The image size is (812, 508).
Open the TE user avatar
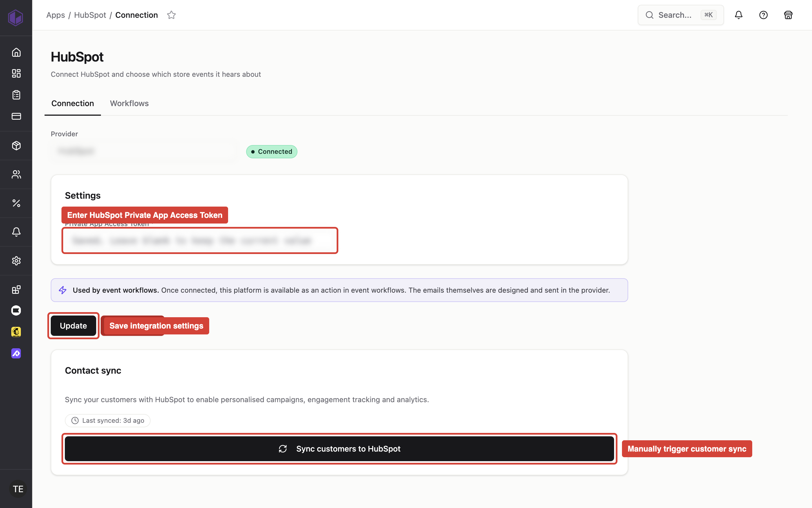18,489
